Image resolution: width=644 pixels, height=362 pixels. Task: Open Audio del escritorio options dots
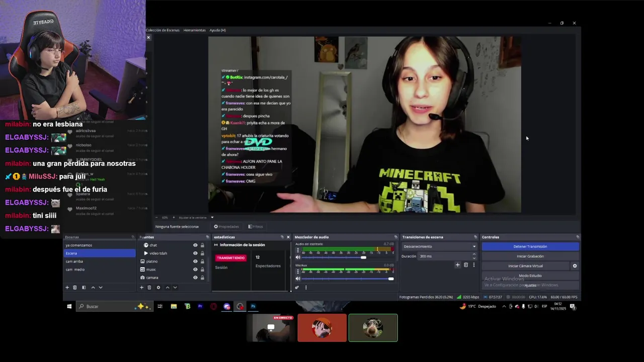click(x=297, y=250)
